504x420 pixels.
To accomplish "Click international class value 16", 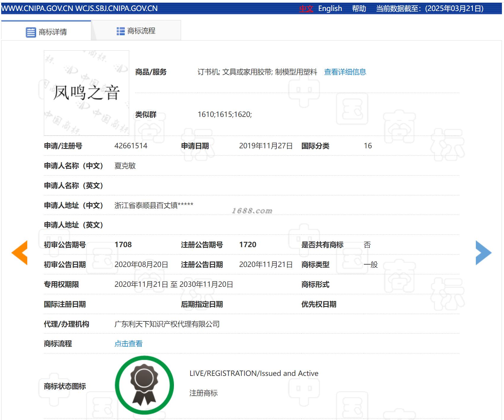I will [x=368, y=146].
